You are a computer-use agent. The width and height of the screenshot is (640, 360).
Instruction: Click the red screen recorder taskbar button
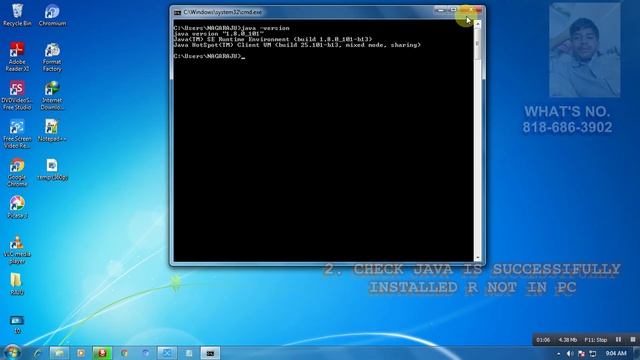coord(102,353)
